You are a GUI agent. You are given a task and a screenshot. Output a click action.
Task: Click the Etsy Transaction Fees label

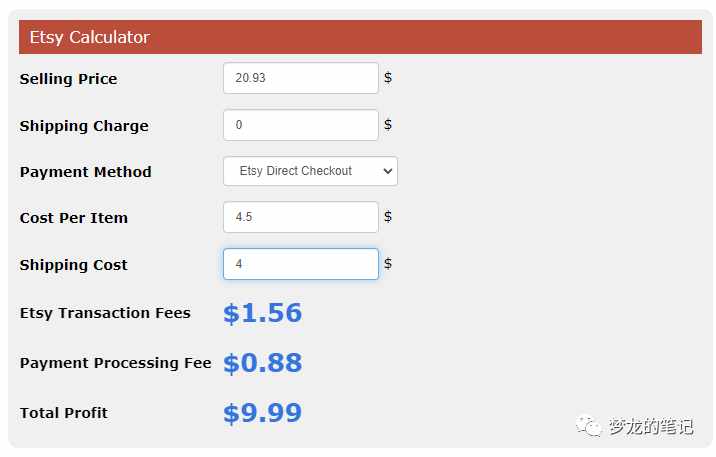click(x=105, y=313)
